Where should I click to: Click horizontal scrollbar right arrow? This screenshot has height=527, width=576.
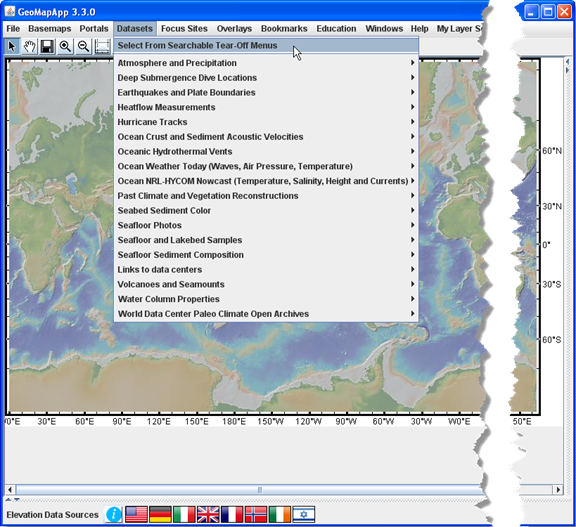coord(558,490)
